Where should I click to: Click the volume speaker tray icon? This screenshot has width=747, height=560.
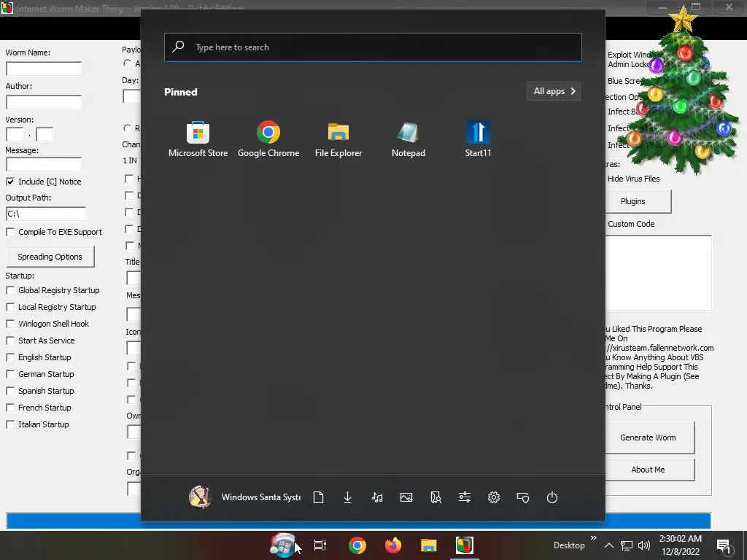[x=643, y=545]
